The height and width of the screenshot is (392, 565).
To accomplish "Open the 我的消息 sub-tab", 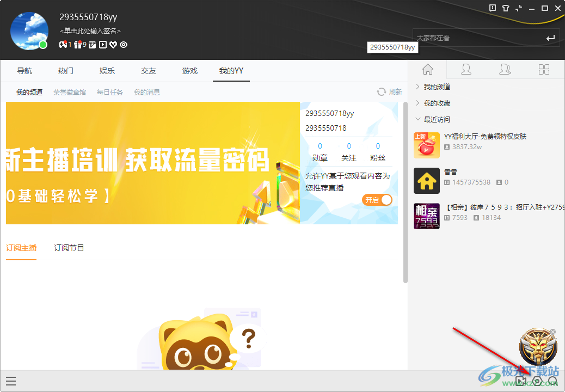I will [x=146, y=92].
